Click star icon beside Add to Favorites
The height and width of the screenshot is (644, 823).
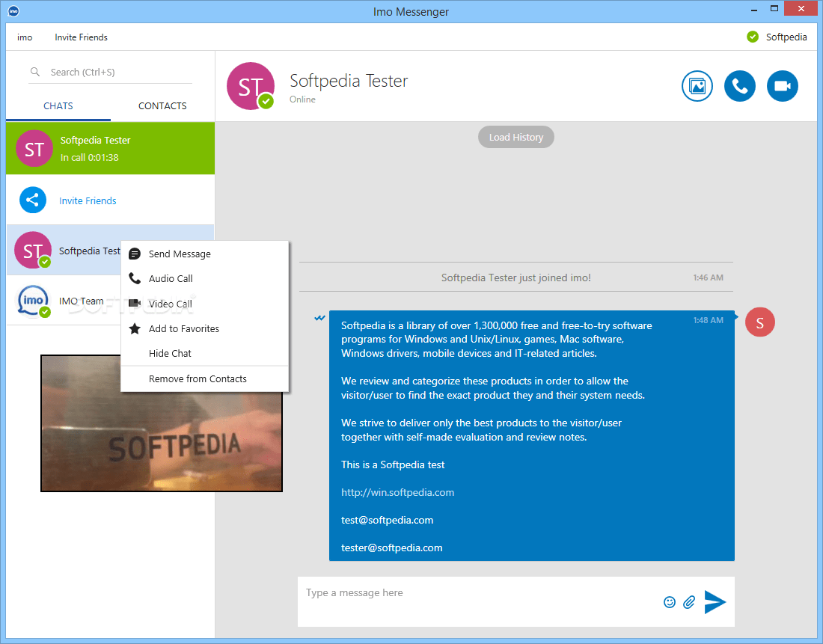coord(135,328)
